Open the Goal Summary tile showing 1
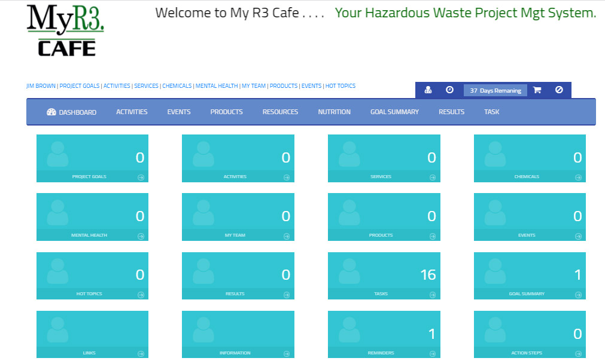 click(530, 276)
